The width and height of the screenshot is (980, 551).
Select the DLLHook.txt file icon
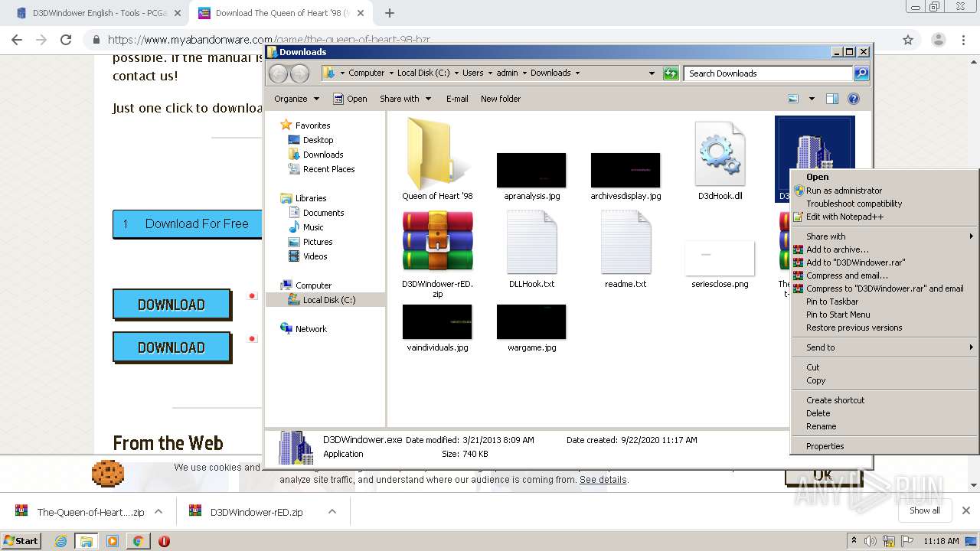pyautogui.click(x=531, y=241)
